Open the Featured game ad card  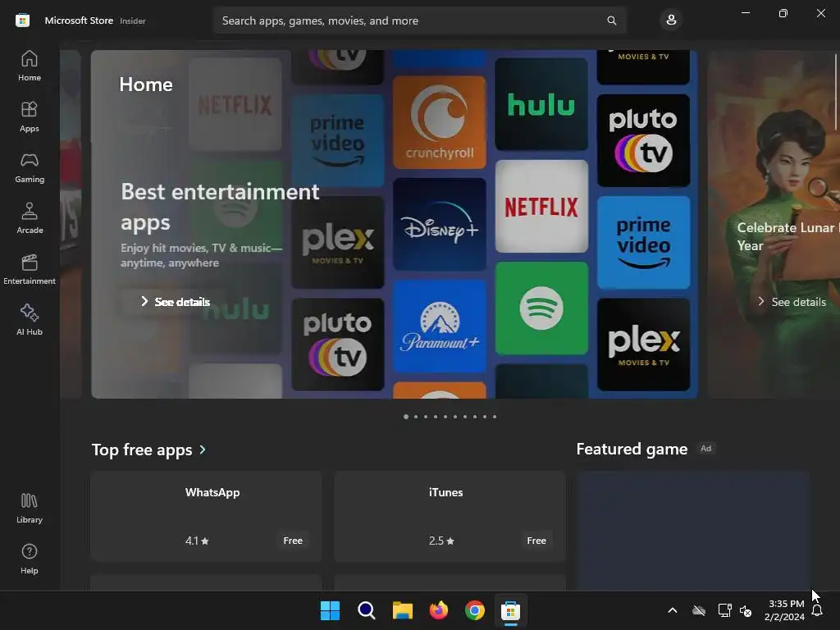pyautogui.click(x=692, y=531)
